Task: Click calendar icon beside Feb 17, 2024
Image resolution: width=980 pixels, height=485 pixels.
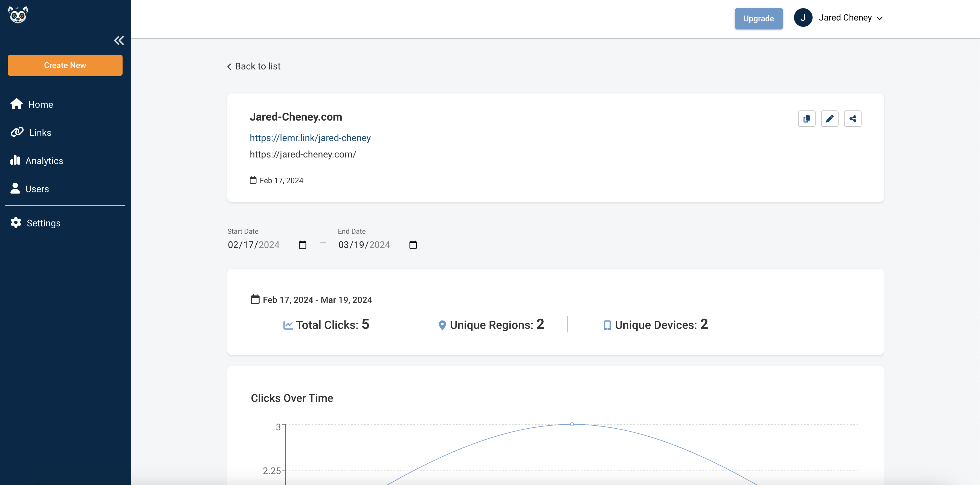Action: [253, 180]
